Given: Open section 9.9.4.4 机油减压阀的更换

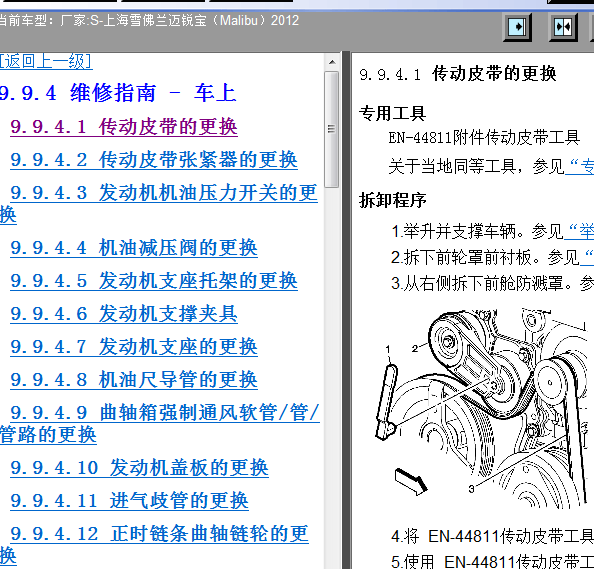Looking at the screenshot, I should pyautogui.click(x=134, y=248).
